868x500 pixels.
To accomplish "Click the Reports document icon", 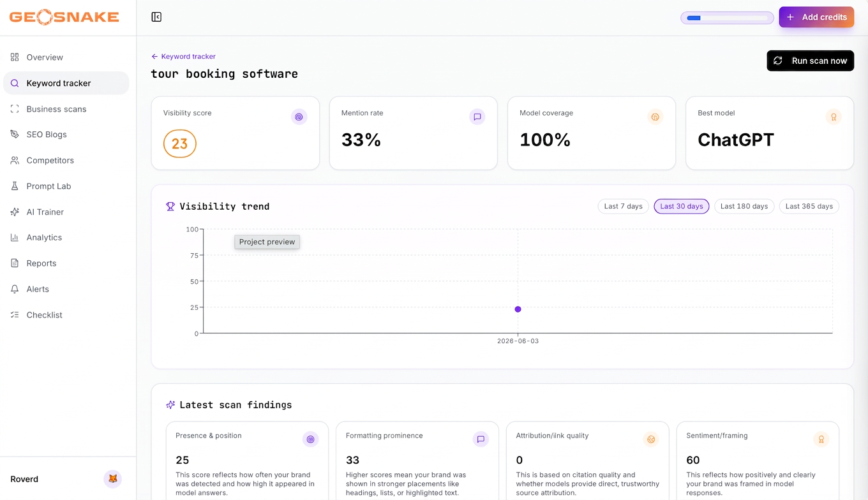I will tap(15, 263).
